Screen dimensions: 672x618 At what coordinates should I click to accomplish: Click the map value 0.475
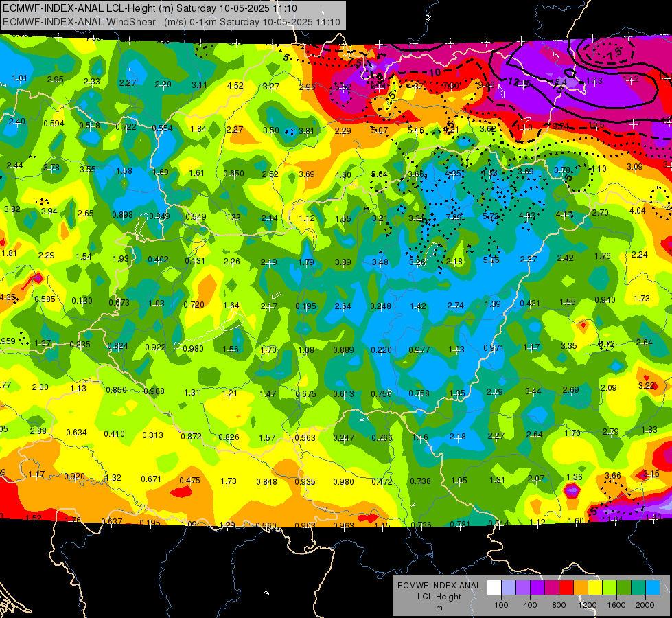pos(190,481)
